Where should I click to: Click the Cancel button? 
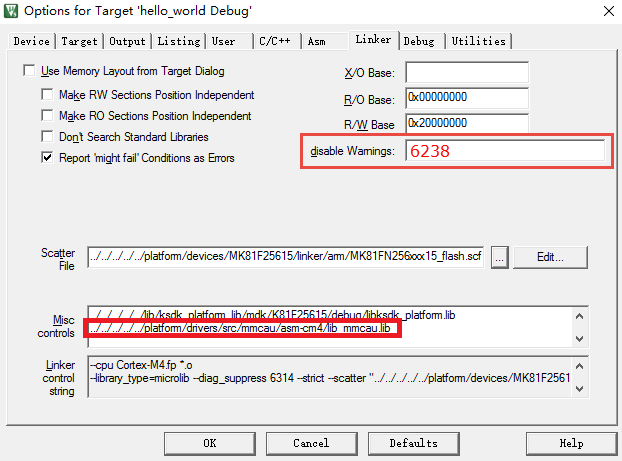[311, 444]
